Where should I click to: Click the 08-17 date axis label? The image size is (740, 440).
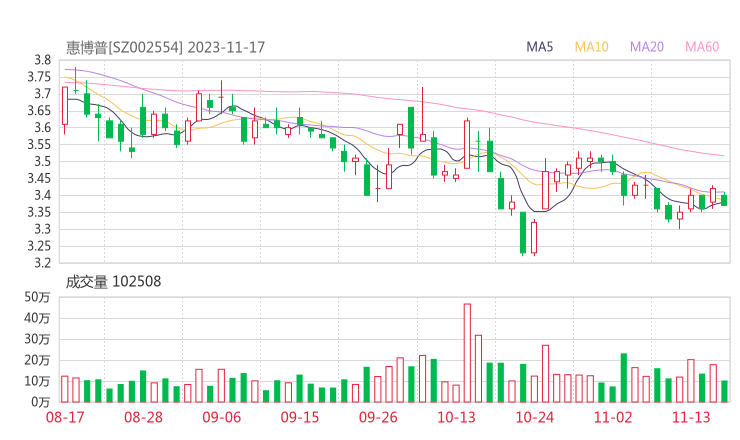[65, 417]
